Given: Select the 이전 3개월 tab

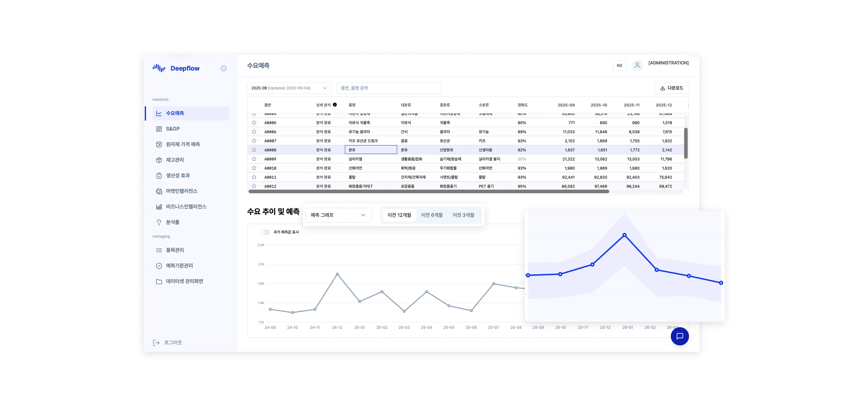Looking at the screenshot, I should click(x=463, y=215).
